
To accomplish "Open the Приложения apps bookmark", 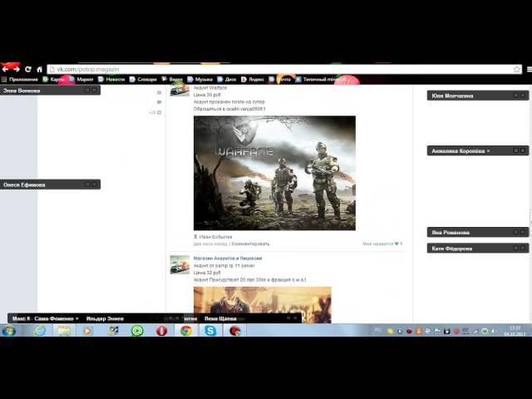I will tap(20, 80).
